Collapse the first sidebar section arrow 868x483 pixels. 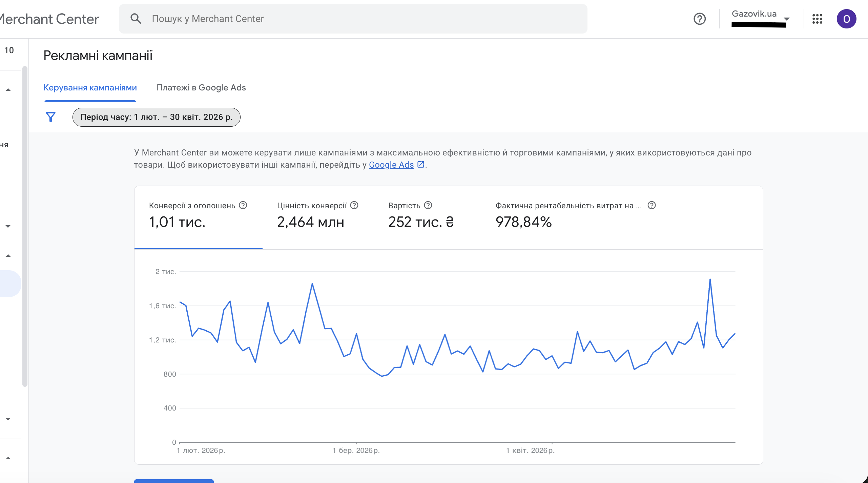click(x=8, y=90)
